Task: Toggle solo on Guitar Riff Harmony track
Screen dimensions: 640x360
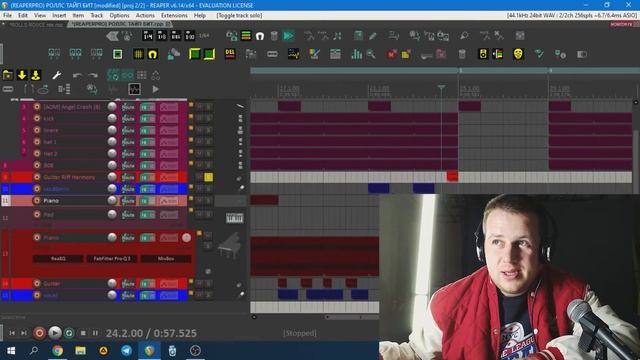Action: point(208,177)
